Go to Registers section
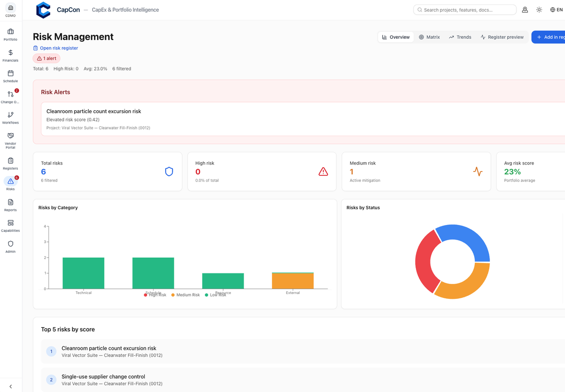The width and height of the screenshot is (565, 392). (x=10, y=164)
